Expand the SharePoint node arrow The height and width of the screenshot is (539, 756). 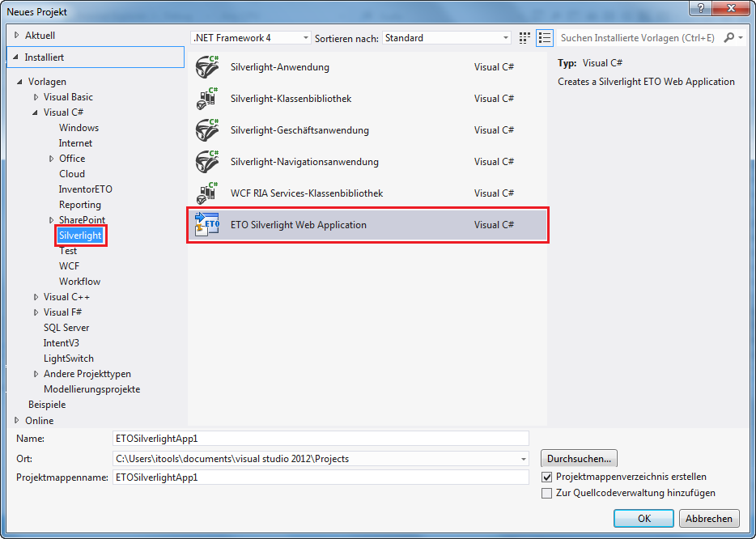point(51,220)
